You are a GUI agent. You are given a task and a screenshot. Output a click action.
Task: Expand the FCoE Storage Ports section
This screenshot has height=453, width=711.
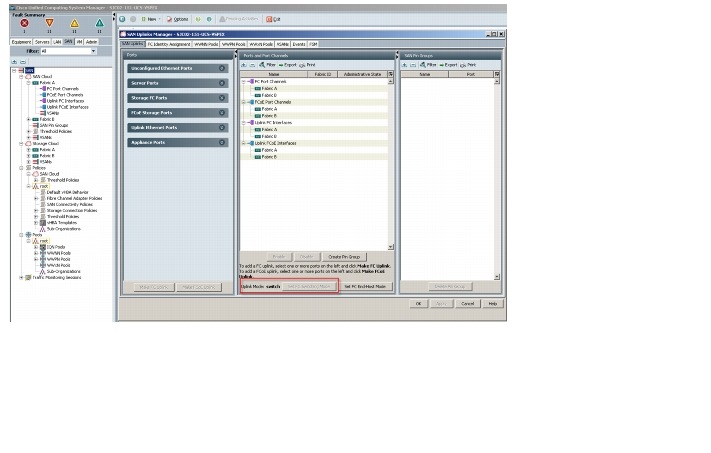click(222, 113)
